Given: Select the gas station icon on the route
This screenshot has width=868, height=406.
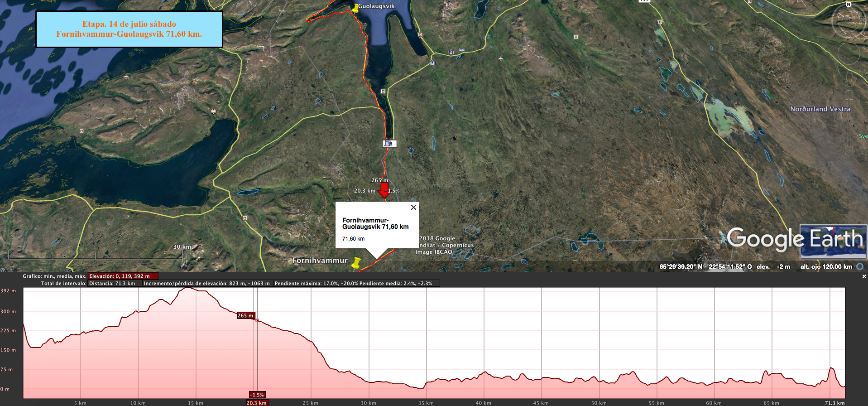Looking at the screenshot, I should point(388,144).
